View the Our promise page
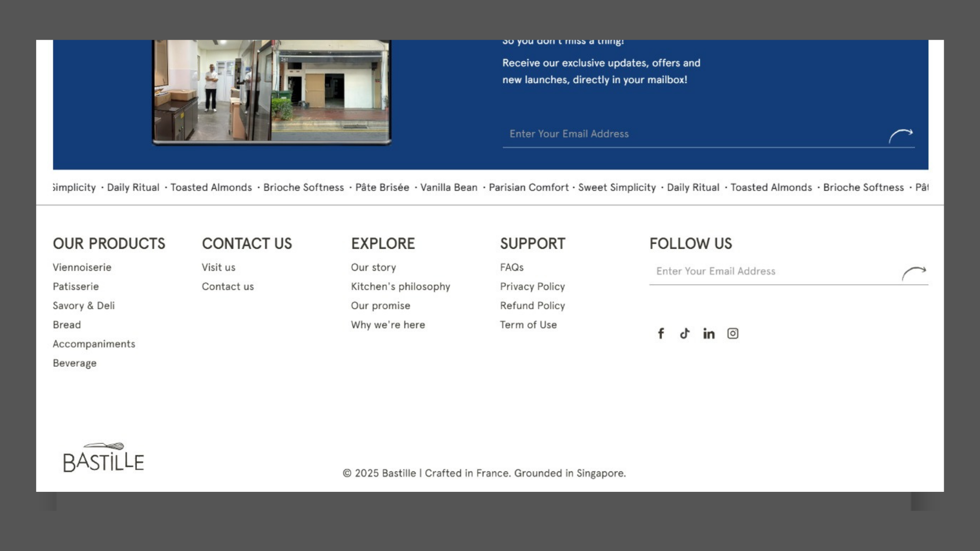 (x=381, y=306)
